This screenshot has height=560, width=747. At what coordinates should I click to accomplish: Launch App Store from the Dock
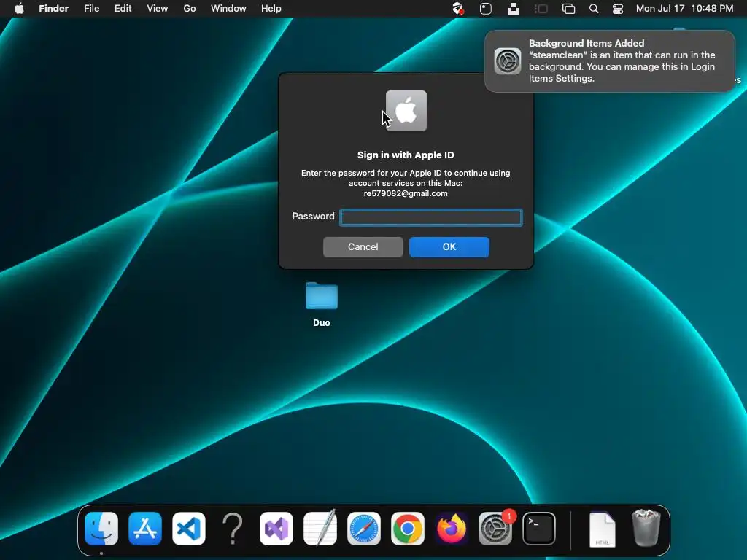[145, 529]
